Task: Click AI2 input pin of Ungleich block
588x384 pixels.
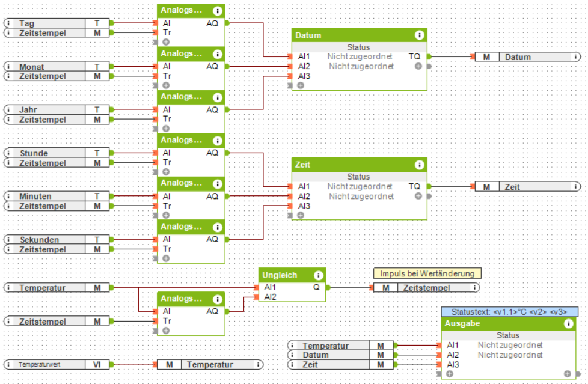Action: [256, 297]
